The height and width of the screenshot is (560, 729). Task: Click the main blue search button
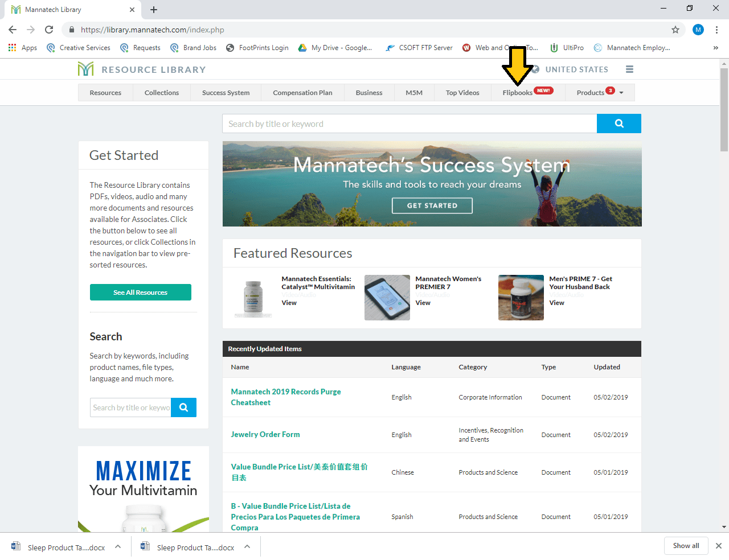point(619,123)
